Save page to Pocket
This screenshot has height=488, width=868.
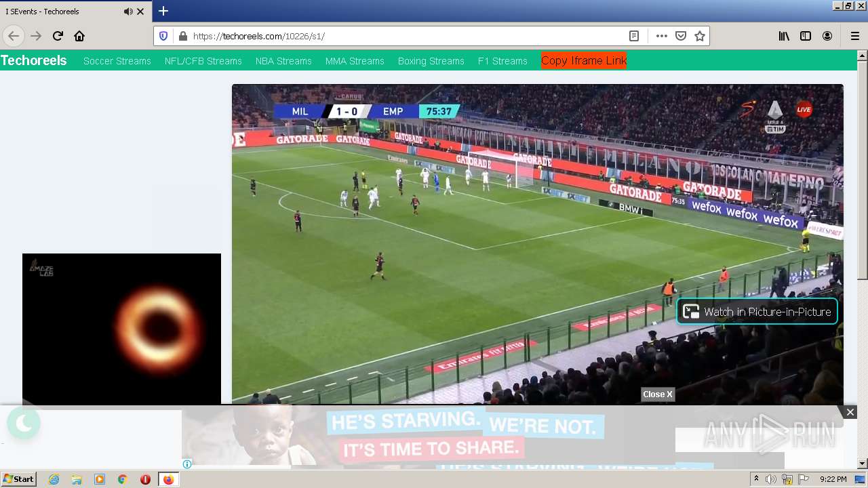681,36
